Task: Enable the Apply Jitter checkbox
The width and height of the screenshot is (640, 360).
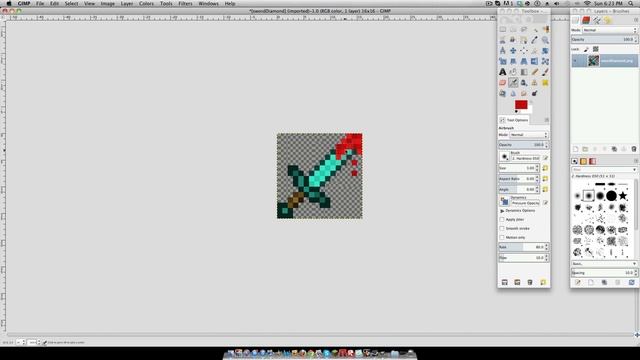Action: click(502, 220)
